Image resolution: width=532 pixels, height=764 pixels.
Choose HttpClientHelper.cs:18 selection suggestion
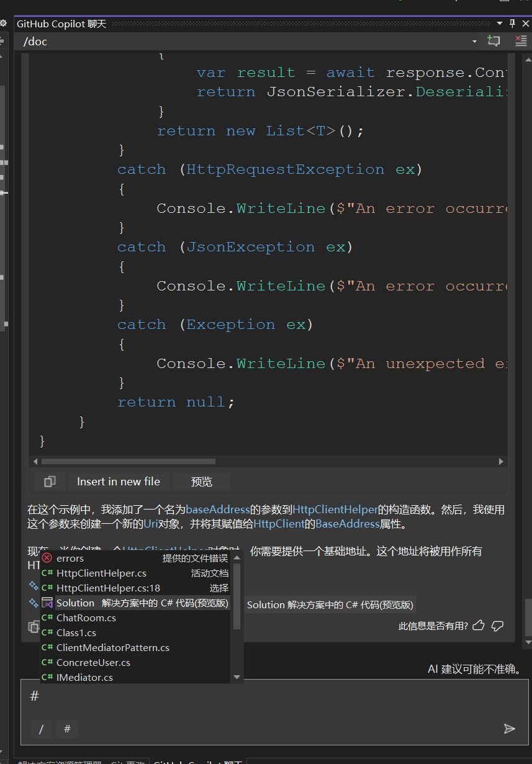click(135, 588)
